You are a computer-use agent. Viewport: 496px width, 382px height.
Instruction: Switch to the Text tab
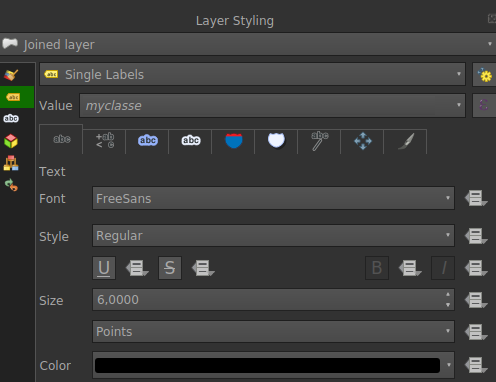(x=61, y=139)
